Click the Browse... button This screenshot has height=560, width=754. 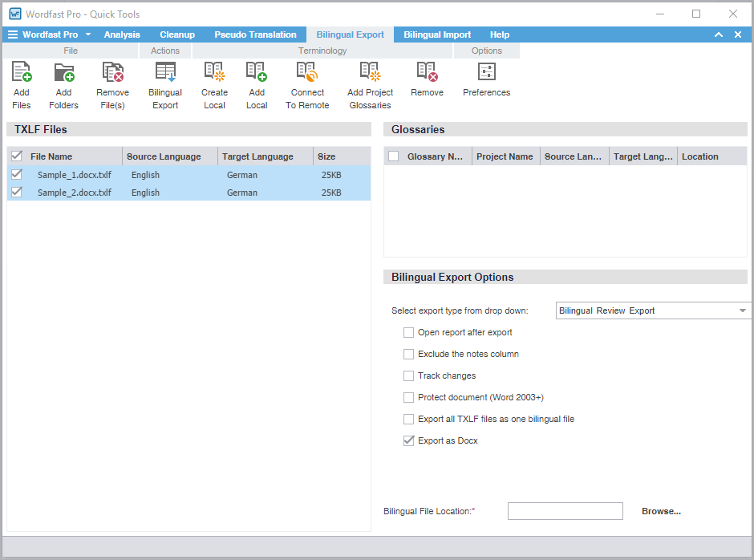click(661, 511)
